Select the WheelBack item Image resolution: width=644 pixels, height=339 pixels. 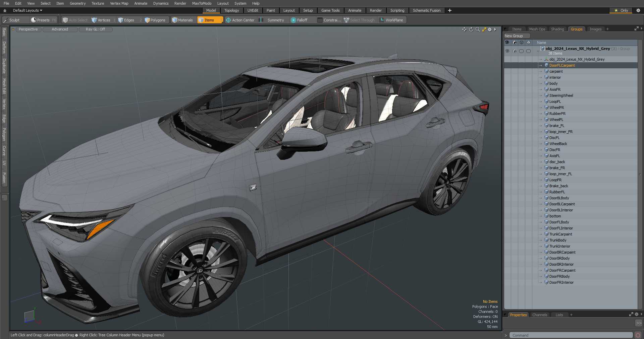point(558,144)
